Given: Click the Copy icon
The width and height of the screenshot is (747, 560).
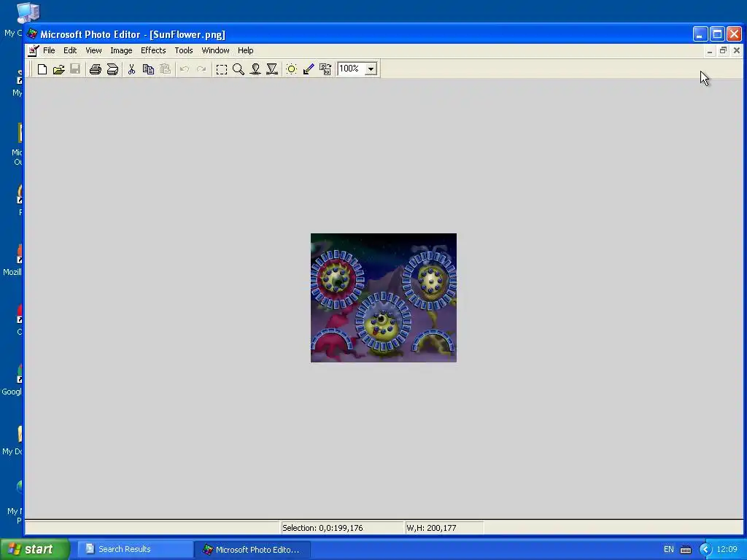Looking at the screenshot, I should (148, 69).
